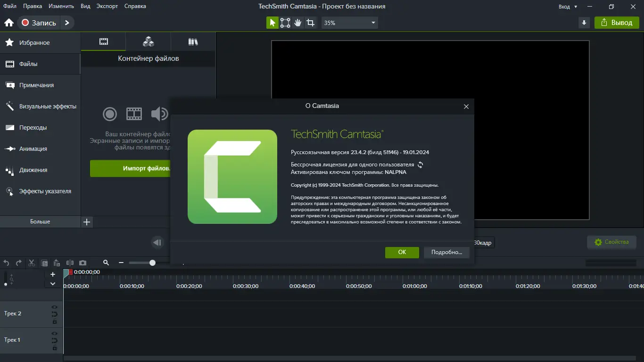Switch to the books tab
The image size is (644, 362).
[x=193, y=41]
